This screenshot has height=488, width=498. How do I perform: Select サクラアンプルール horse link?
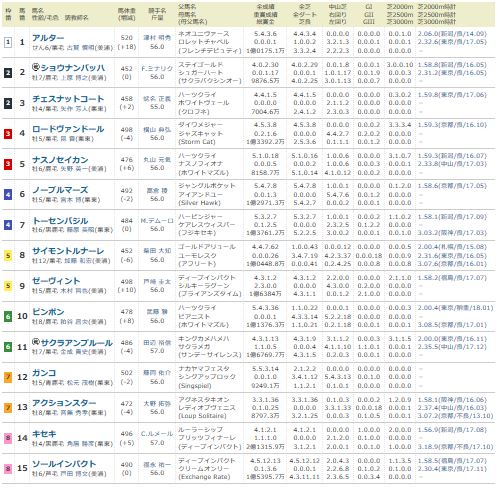[x=76, y=342]
